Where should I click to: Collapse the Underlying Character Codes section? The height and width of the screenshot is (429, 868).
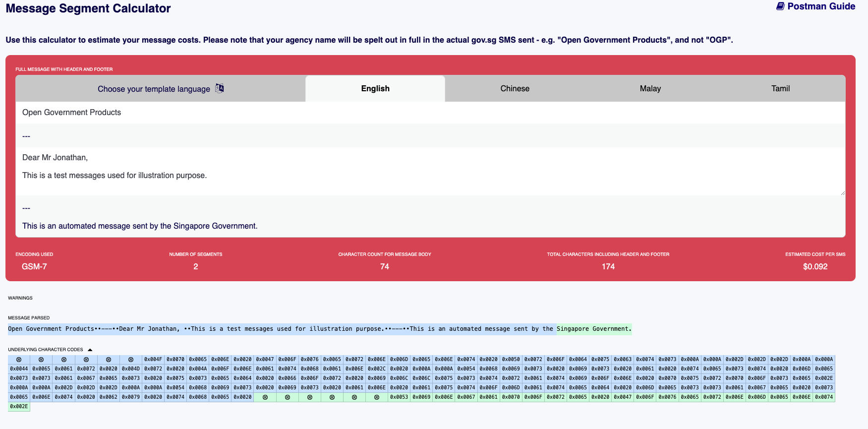tap(90, 350)
